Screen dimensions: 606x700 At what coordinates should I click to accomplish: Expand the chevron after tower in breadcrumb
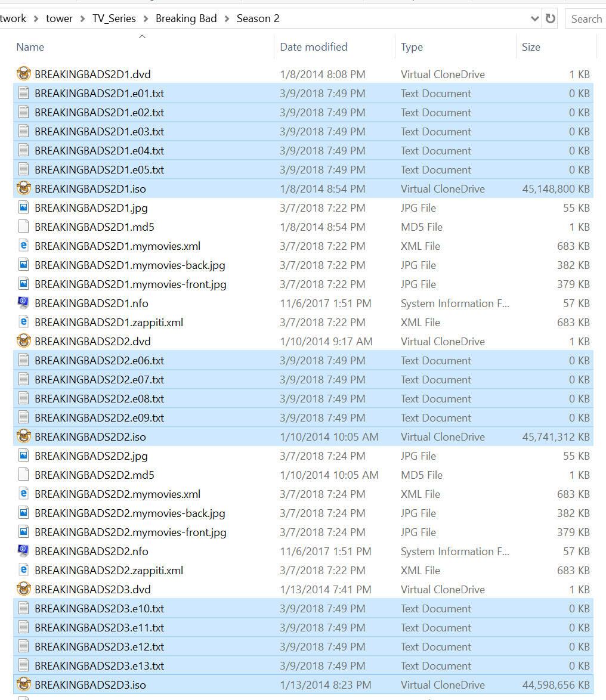83,18
